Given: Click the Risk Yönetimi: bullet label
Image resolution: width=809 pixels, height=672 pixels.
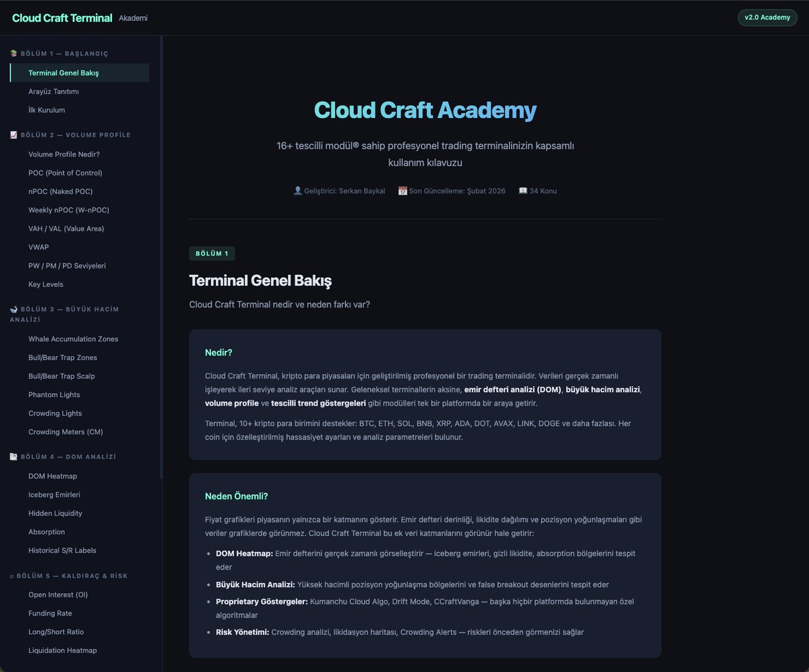Looking at the screenshot, I should 243,632.
